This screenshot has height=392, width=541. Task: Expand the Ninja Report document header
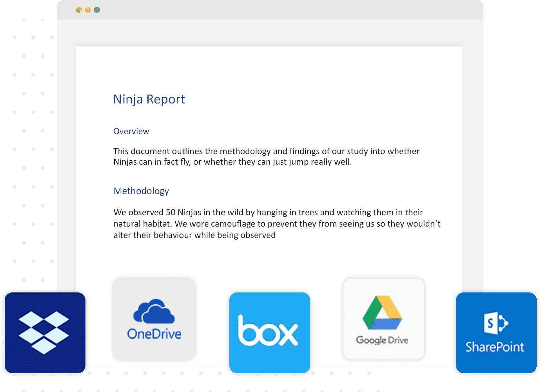click(x=149, y=99)
